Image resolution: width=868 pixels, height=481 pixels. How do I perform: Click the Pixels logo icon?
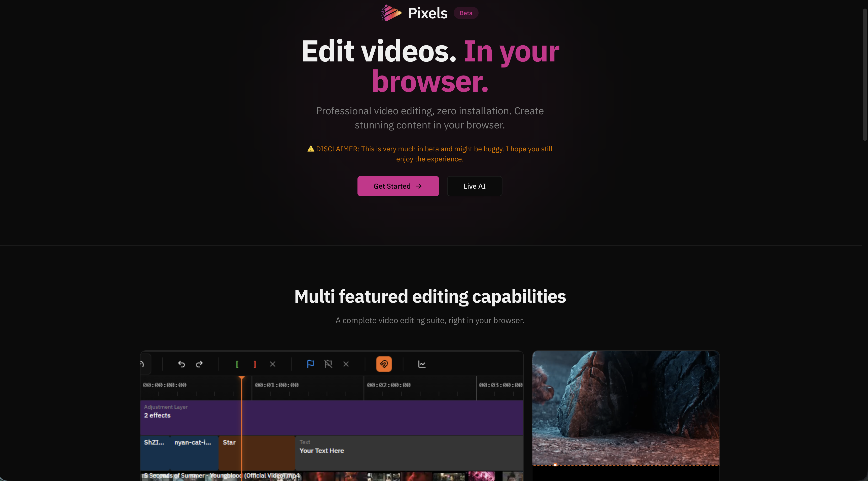[391, 13]
